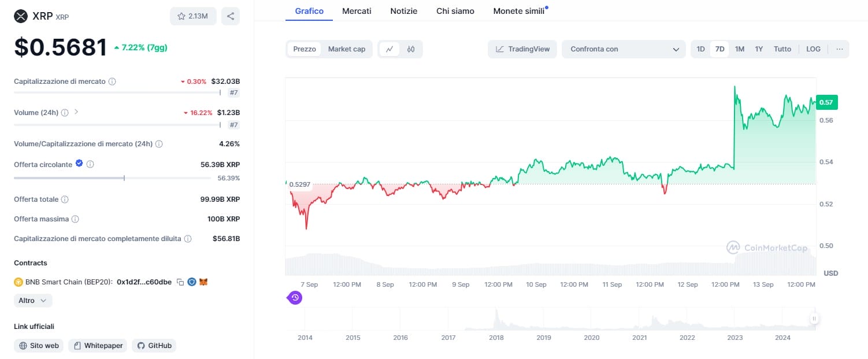868x359 pixels.
Task: Click the TradingView button
Action: click(x=522, y=49)
